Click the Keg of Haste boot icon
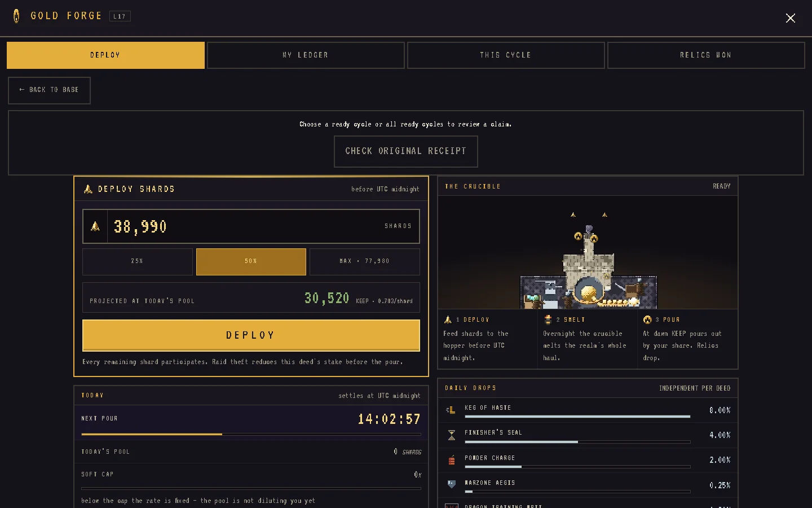The image size is (812, 508). click(451, 410)
